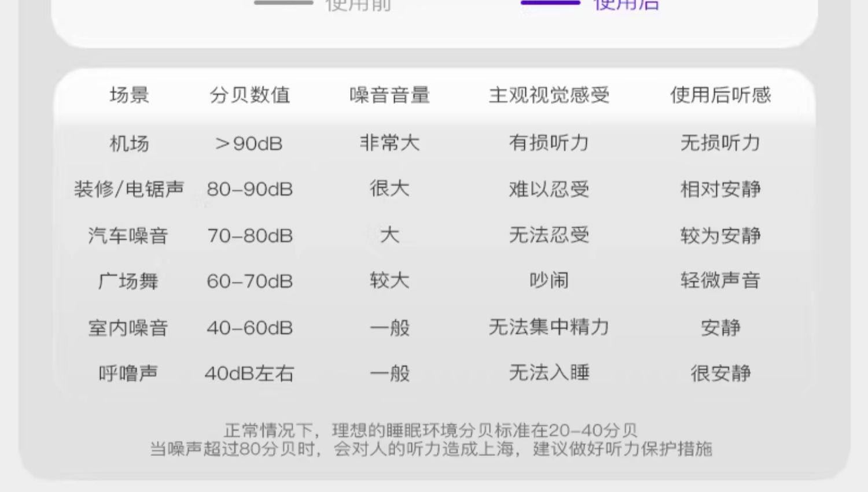This screenshot has height=492, width=868.
Task: Click the purple 使用后 legend line
Action: (550, 3)
